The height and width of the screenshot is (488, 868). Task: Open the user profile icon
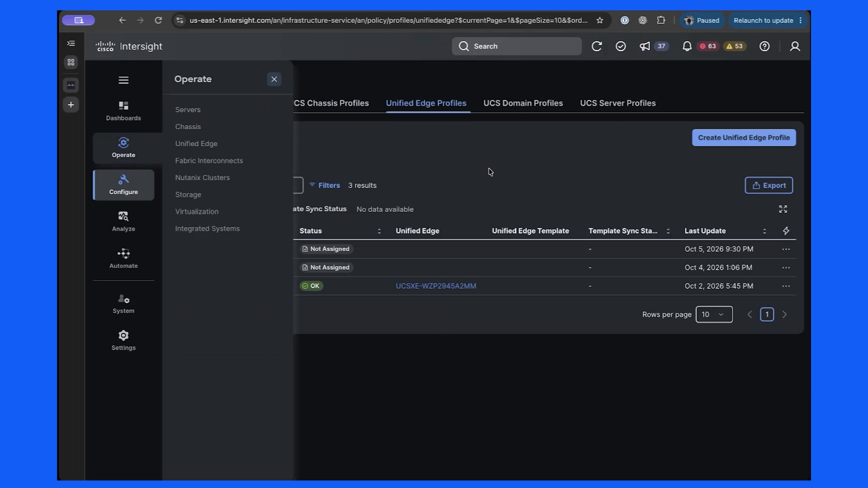coord(795,46)
